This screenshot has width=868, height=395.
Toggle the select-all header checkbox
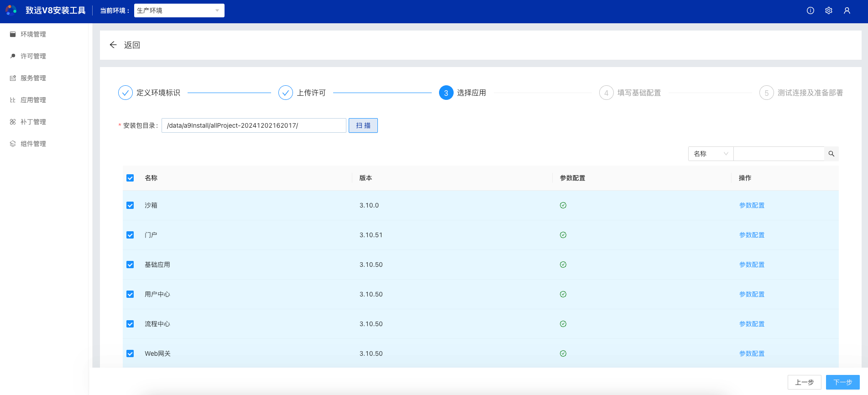click(x=130, y=178)
